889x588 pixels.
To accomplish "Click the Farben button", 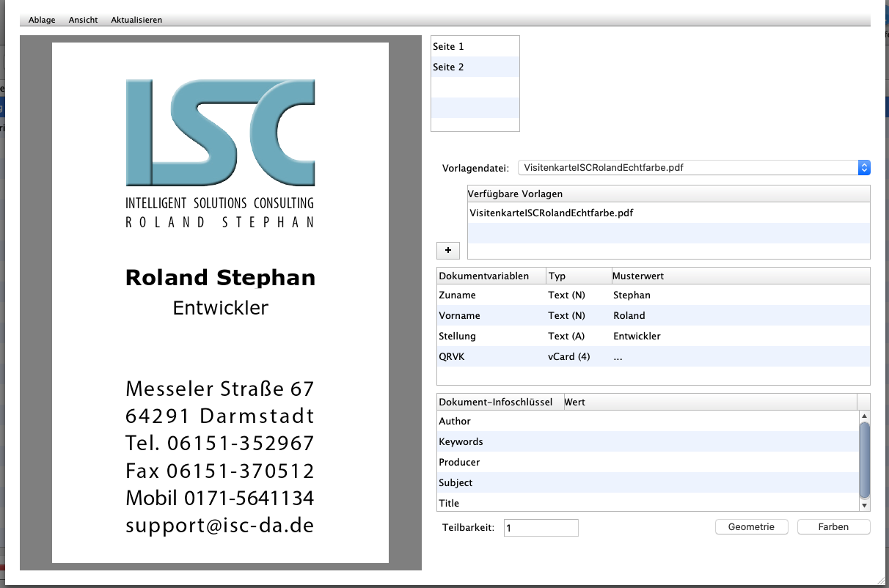I will click(x=833, y=526).
